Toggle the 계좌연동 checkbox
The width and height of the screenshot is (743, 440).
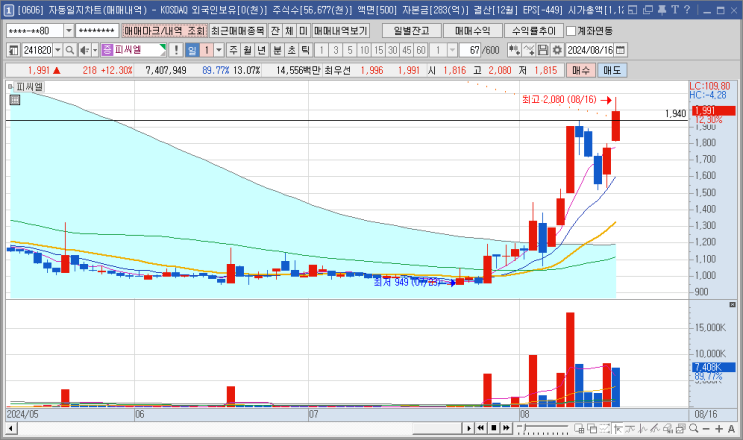click(571, 31)
